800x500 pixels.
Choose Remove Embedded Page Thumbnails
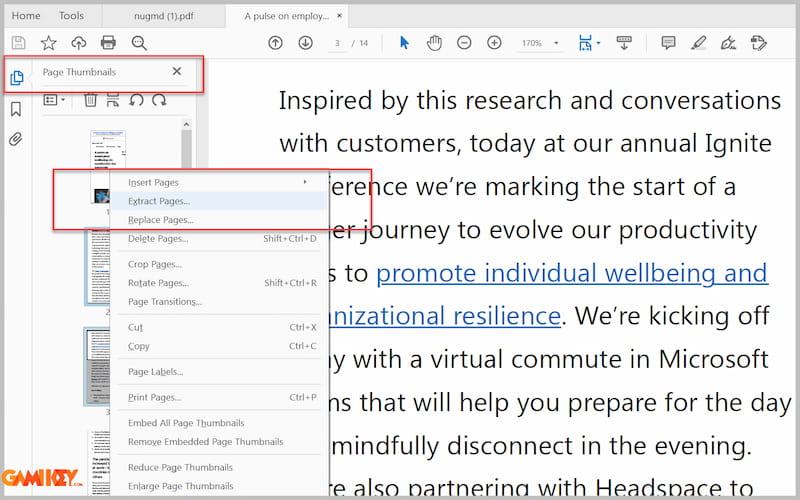[219, 442]
